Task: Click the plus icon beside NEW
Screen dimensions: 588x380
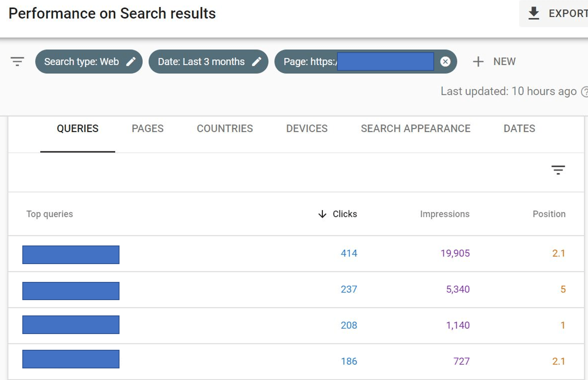Action: (478, 61)
